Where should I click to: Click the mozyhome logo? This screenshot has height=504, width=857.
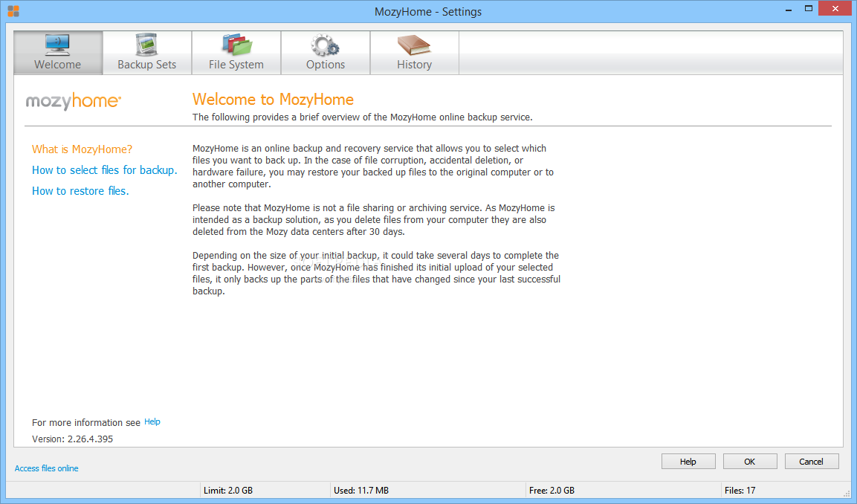74,101
